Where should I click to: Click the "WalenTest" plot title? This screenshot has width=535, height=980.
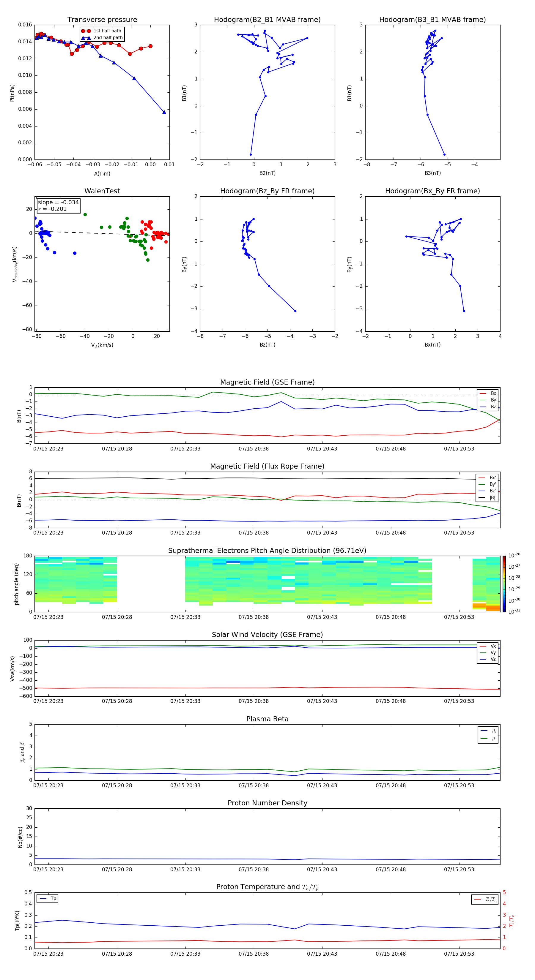click(102, 191)
